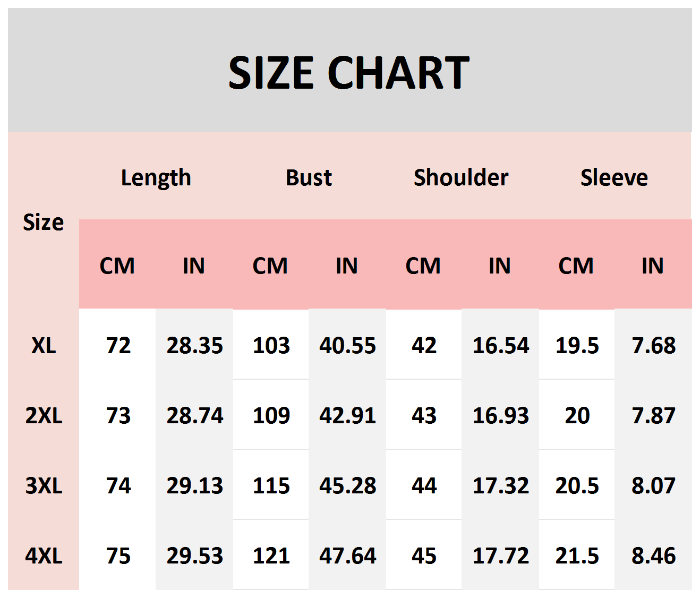Select the 2XL size row label

click(44, 415)
